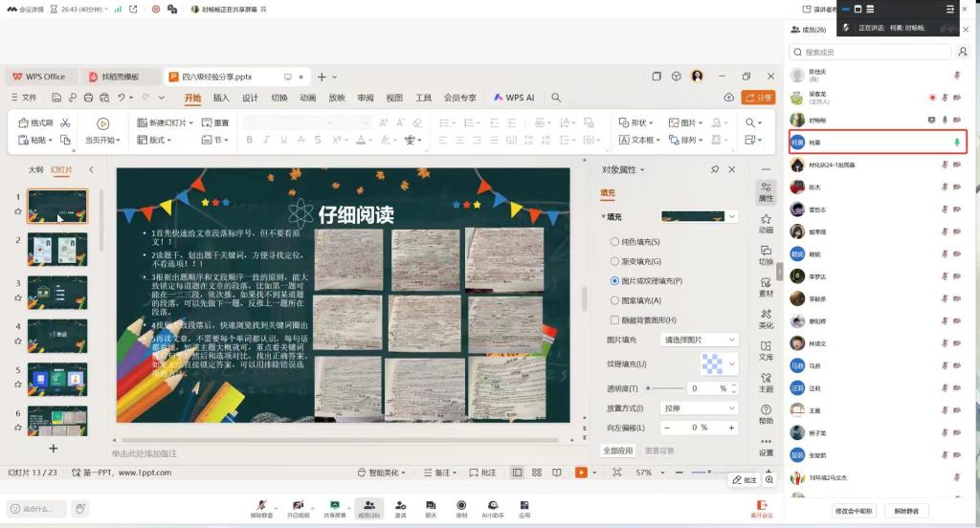Click the 全部应用 apply-all button
980x528 pixels.
618,450
